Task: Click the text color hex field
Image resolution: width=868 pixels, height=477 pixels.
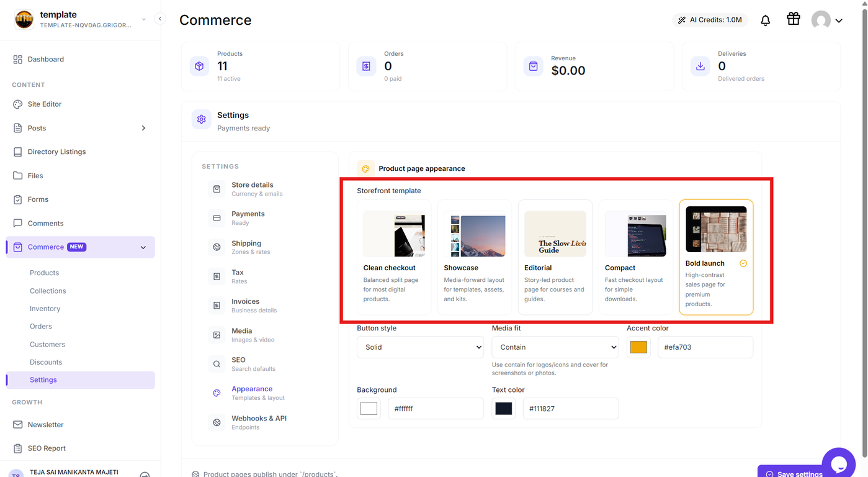Action: (571, 409)
